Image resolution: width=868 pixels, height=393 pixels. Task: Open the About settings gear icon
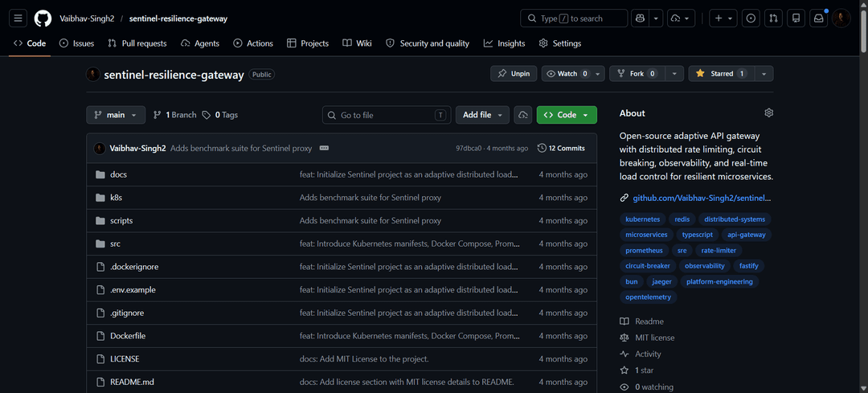(x=768, y=113)
